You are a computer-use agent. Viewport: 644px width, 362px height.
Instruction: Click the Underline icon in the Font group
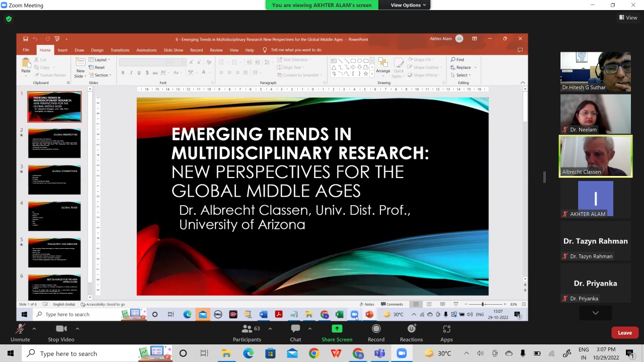(139, 72)
